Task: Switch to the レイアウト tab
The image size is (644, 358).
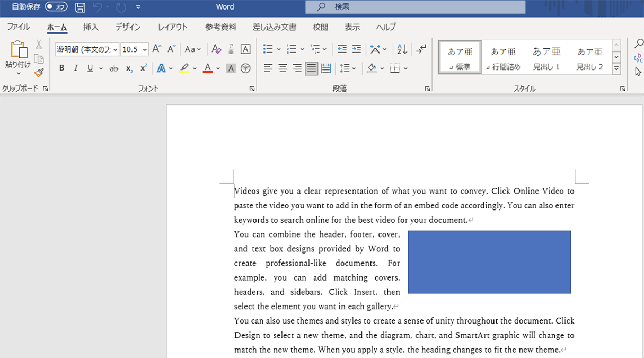Action: click(172, 27)
